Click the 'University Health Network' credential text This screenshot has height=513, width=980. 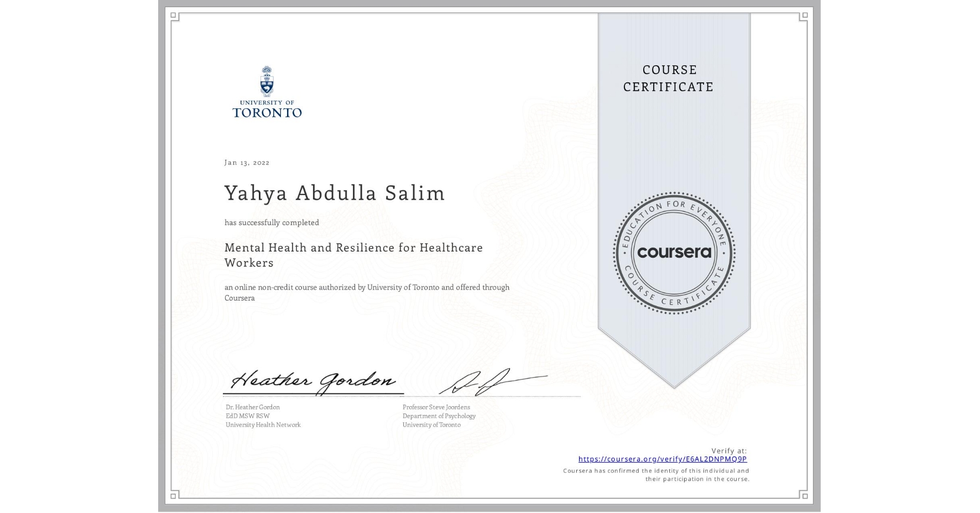coord(263,425)
